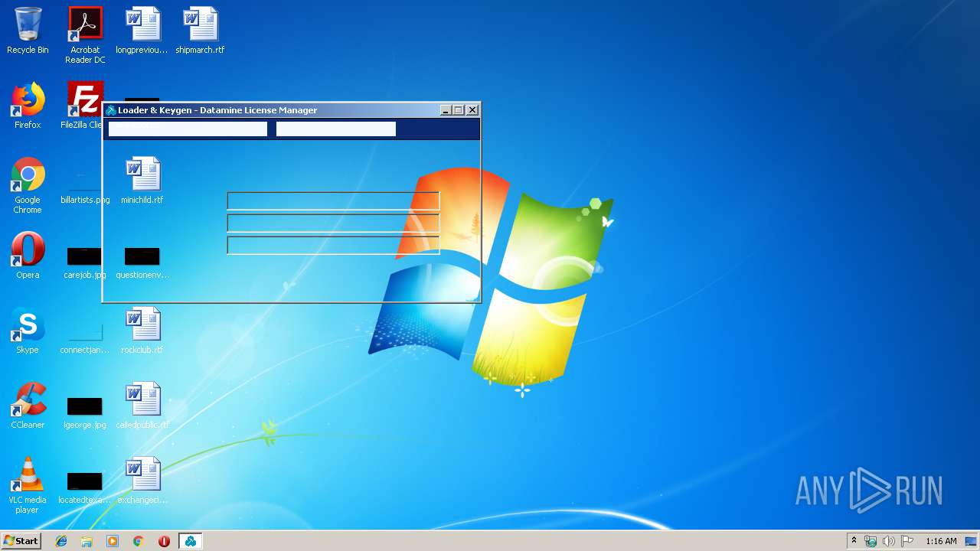Launch Opera from the desktop
This screenshot has height=551, width=980.
pyautogui.click(x=28, y=256)
